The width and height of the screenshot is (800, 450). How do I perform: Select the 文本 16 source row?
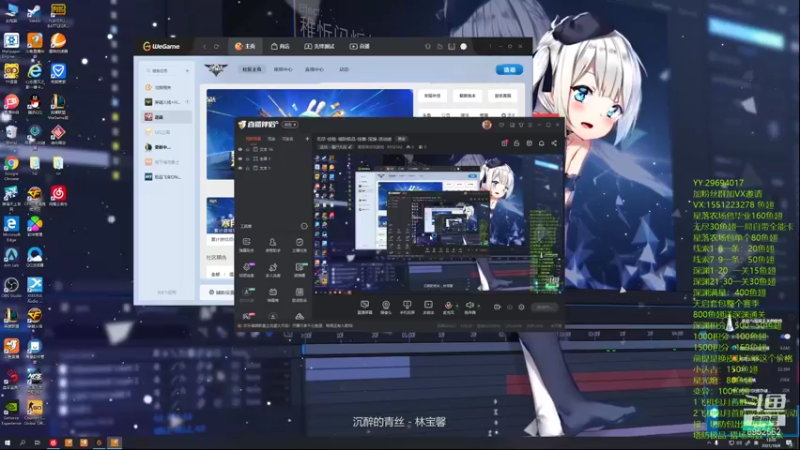coord(274,149)
